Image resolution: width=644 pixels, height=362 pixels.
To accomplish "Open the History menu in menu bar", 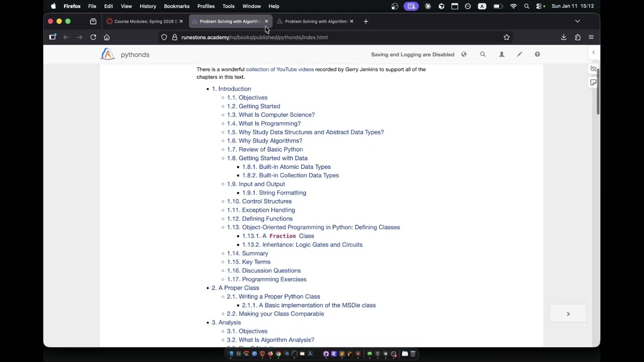I will (148, 6).
